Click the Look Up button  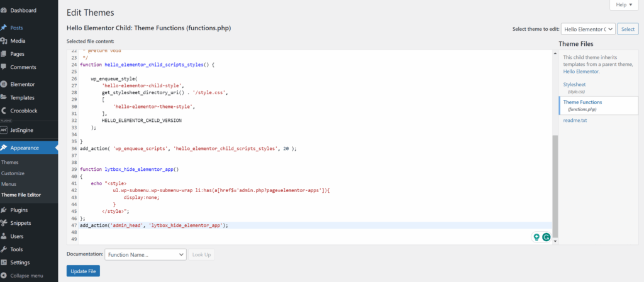point(202,254)
